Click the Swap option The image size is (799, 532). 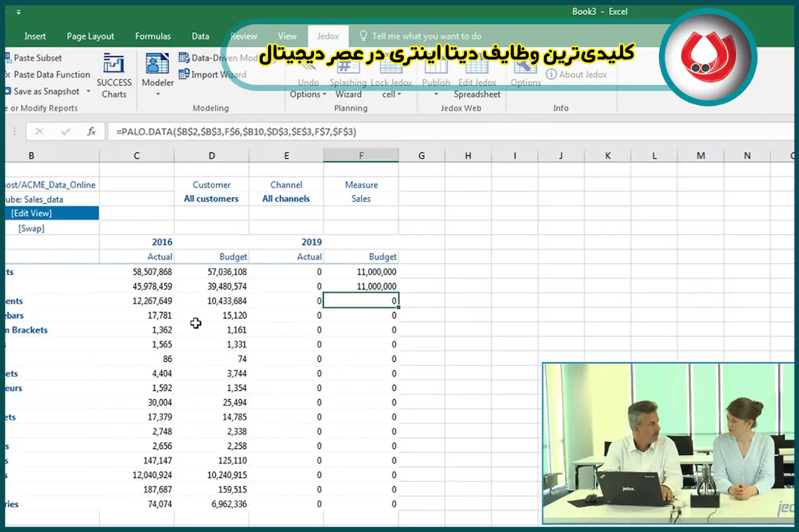coord(31,228)
